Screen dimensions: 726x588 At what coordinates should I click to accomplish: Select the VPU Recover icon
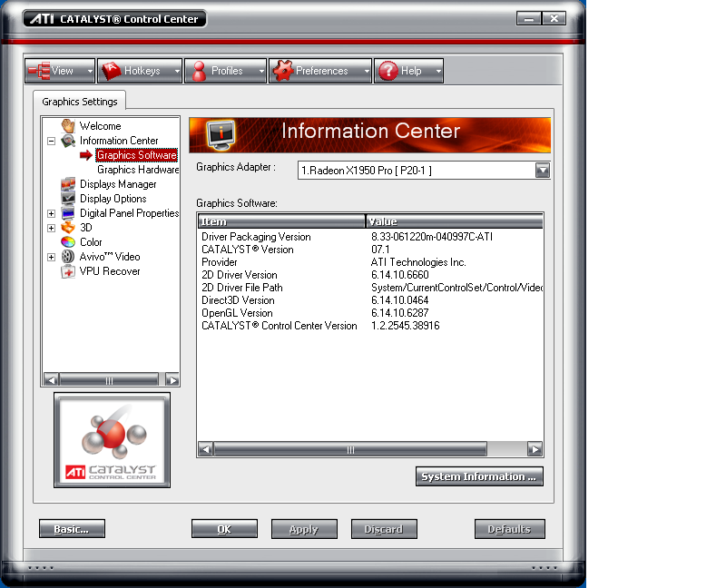click(x=68, y=271)
